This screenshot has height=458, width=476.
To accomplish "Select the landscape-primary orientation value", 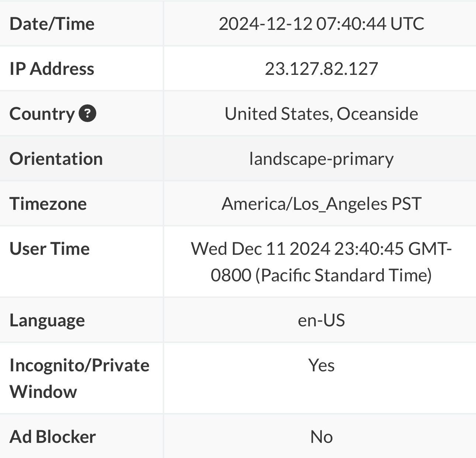I will click(x=321, y=159).
